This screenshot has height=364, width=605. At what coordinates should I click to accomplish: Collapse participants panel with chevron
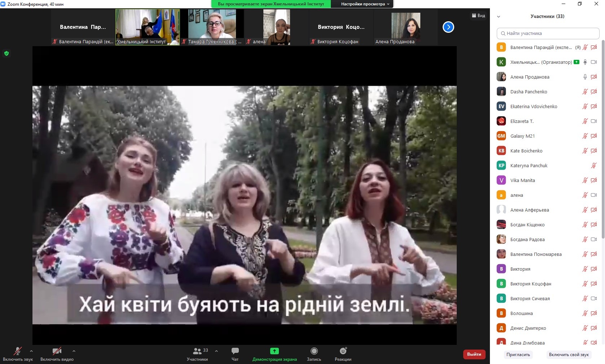click(499, 17)
